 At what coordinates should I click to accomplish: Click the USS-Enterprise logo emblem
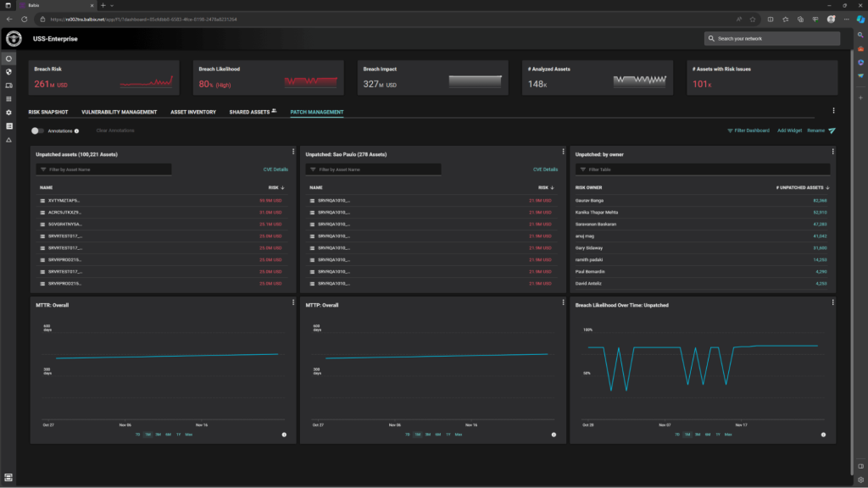click(x=14, y=39)
